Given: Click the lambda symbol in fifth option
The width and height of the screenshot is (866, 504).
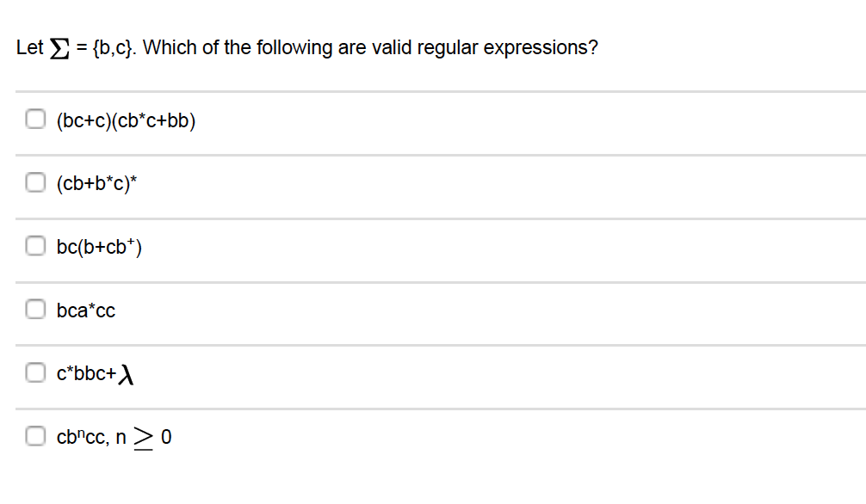Looking at the screenshot, I should pyautogui.click(x=126, y=375).
